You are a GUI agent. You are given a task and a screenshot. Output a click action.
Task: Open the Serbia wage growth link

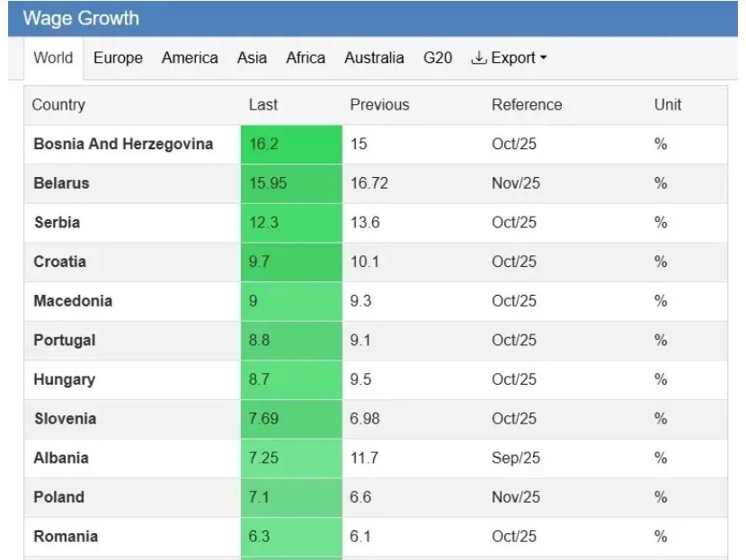(x=57, y=222)
